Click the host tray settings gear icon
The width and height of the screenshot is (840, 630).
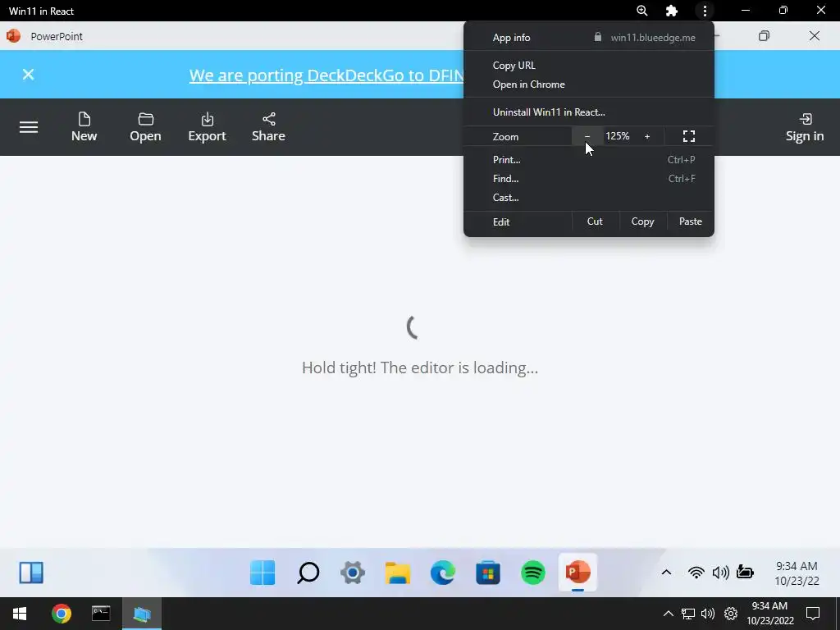point(731,614)
